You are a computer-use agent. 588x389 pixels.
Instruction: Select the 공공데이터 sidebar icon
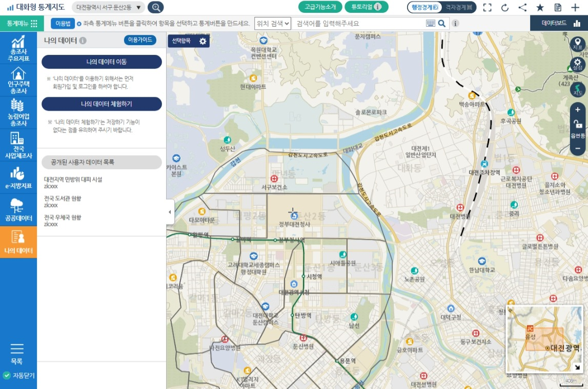coord(18,210)
